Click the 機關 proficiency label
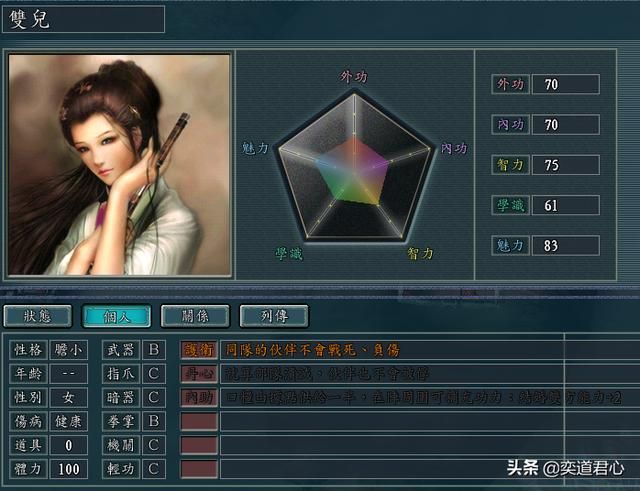640x491 pixels. [121, 445]
